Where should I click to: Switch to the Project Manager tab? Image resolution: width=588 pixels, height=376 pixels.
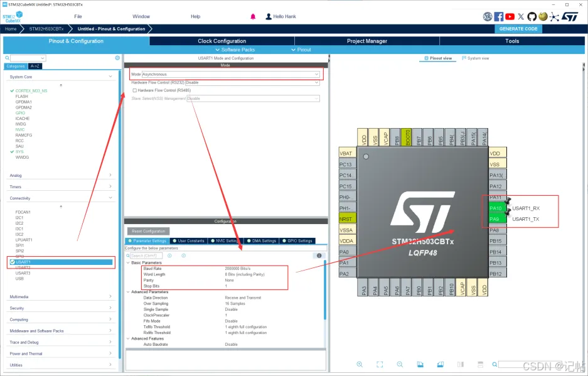coord(367,41)
